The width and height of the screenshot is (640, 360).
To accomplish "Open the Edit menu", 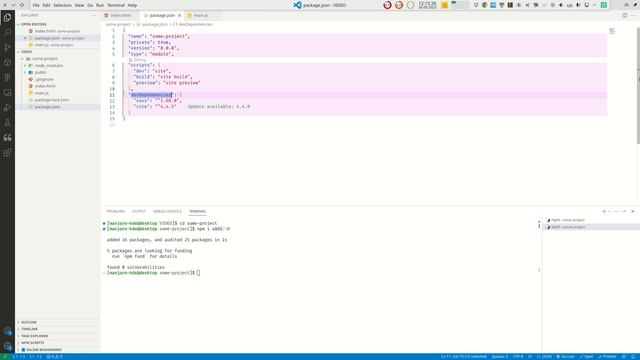I will pos(47,5).
